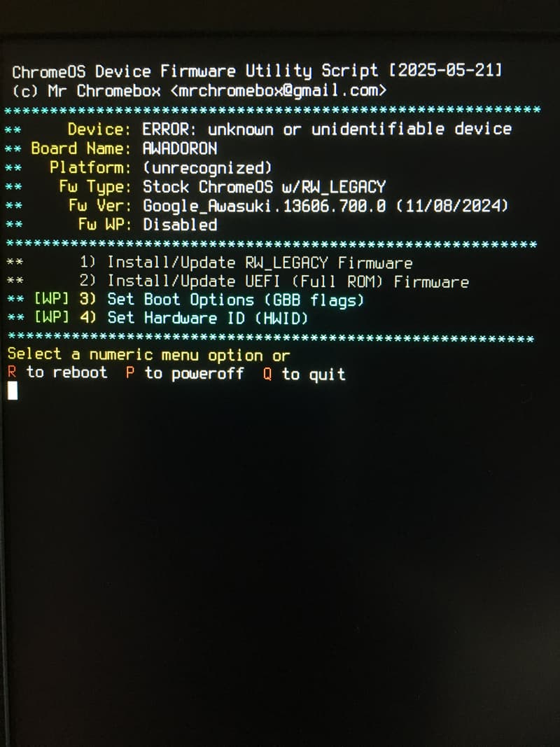
Task: Click the red Q quit key
Action: click(x=267, y=374)
